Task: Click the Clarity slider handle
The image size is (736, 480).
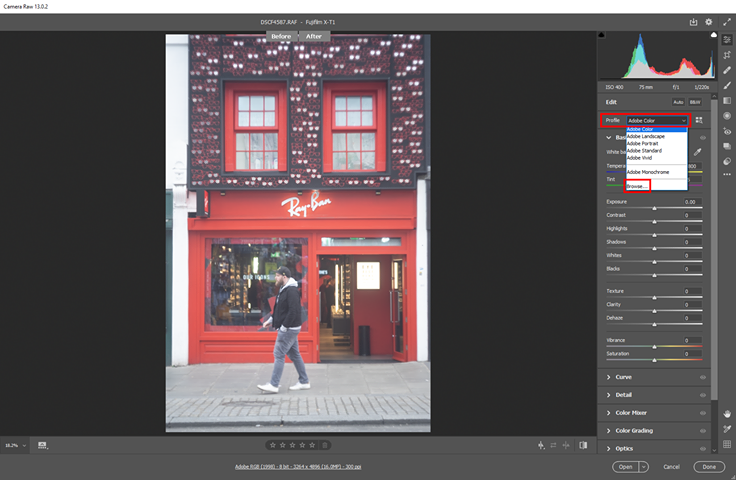Action: coord(654,311)
